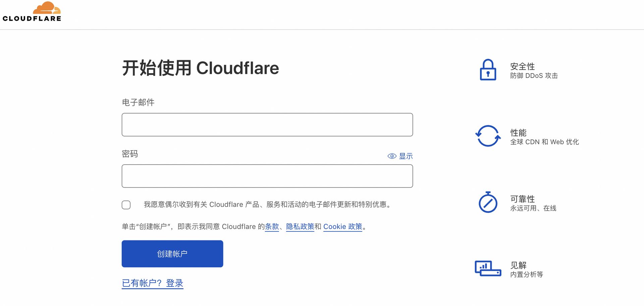This screenshot has height=306, width=644.
Task: Open the 条款 link
Action: point(272,227)
